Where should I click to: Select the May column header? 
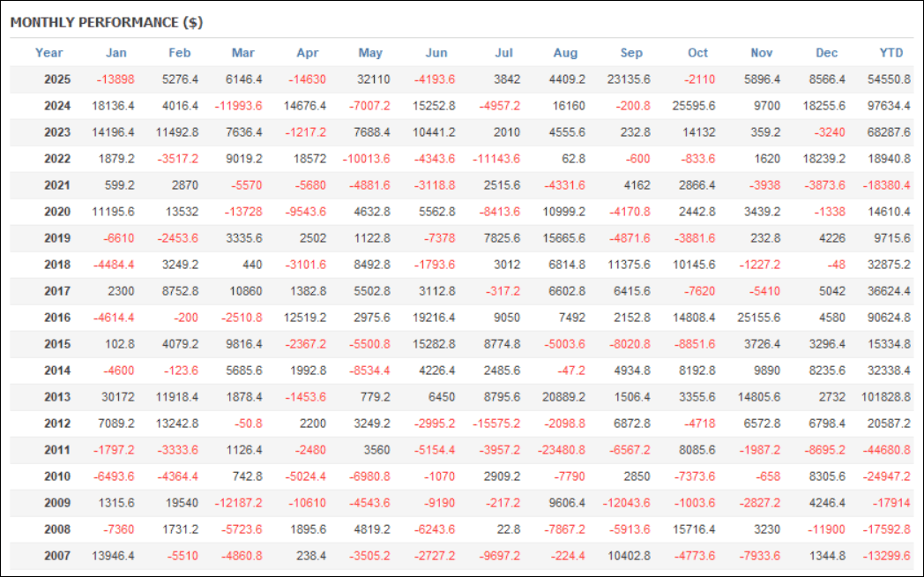coord(371,53)
